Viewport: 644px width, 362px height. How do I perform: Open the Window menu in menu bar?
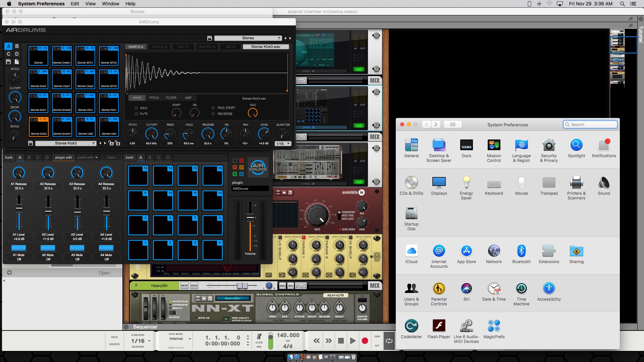(110, 4)
